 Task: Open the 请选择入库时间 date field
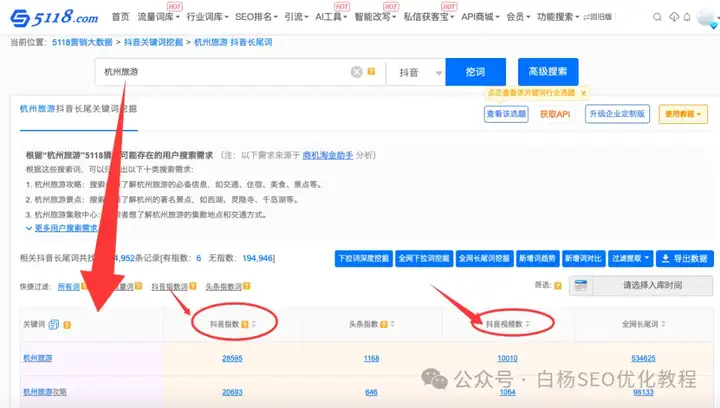[652, 285]
